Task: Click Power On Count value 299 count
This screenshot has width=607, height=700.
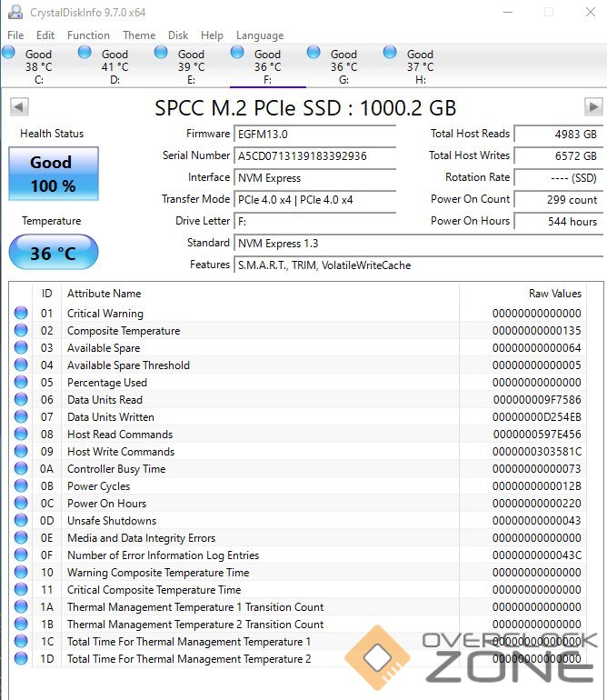Action: [x=558, y=200]
